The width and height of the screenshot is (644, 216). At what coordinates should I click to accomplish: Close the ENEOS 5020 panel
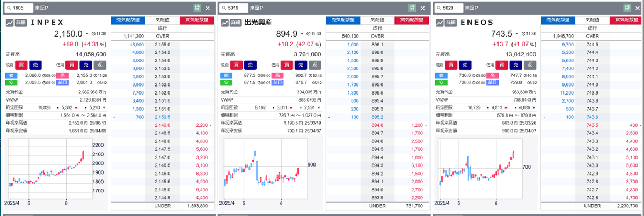(637, 8)
